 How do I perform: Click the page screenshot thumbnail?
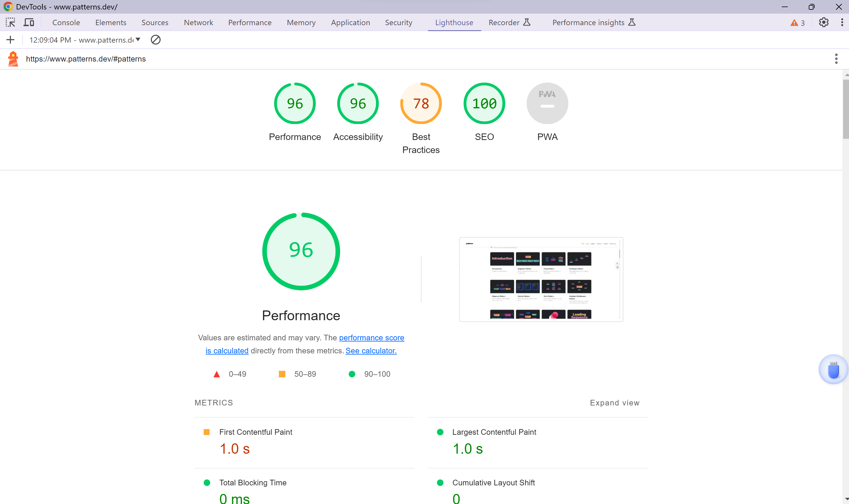[x=541, y=279]
